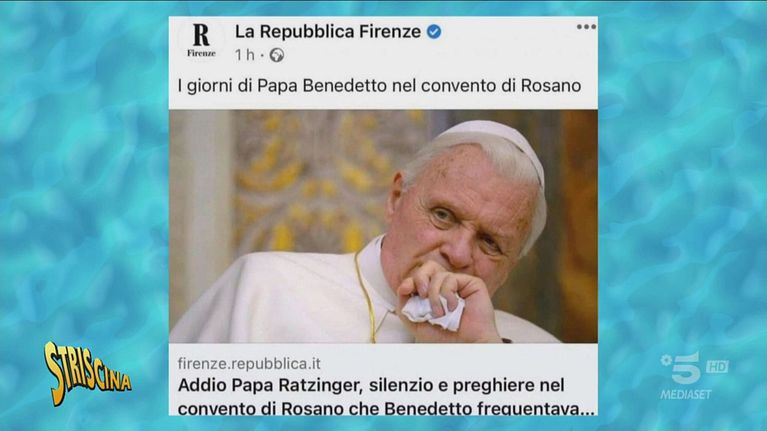The width and height of the screenshot is (767, 431).
Task: Click the globe public-visibility icon
Action: click(277, 55)
